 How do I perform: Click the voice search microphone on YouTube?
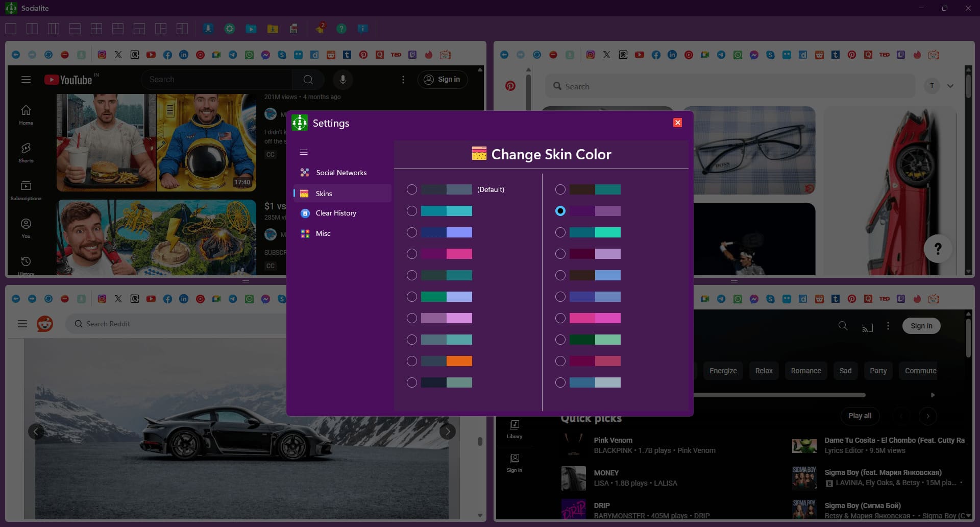(x=343, y=79)
